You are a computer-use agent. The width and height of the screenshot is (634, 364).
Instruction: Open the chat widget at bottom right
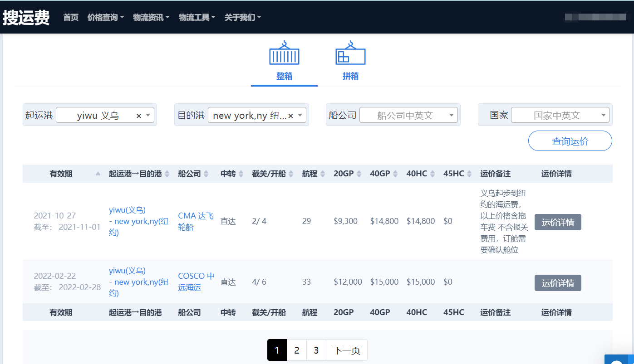point(619,359)
